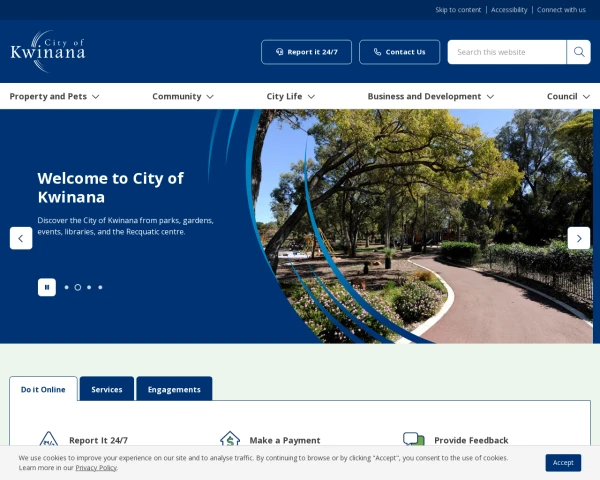Accept the cookies notice

563,463
